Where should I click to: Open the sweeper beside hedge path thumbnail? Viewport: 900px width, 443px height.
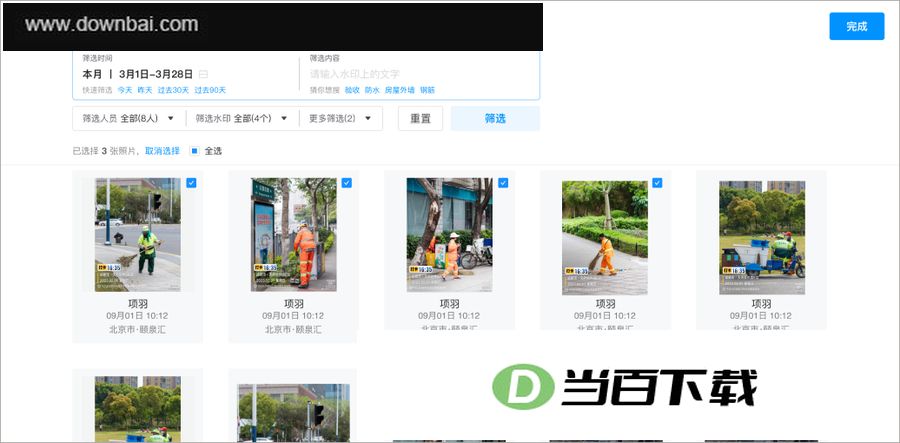(605, 238)
